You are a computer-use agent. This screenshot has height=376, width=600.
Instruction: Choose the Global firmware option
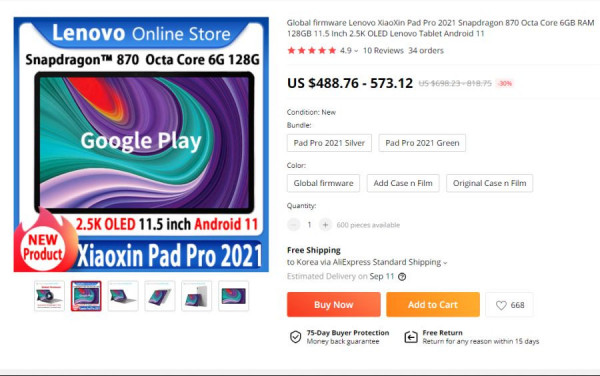pos(323,183)
